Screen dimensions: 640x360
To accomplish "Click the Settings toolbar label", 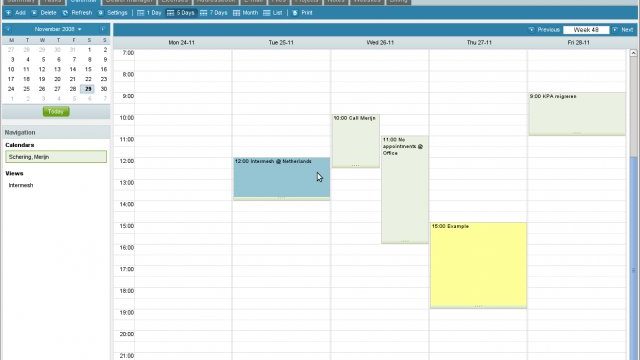I will (117, 13).
